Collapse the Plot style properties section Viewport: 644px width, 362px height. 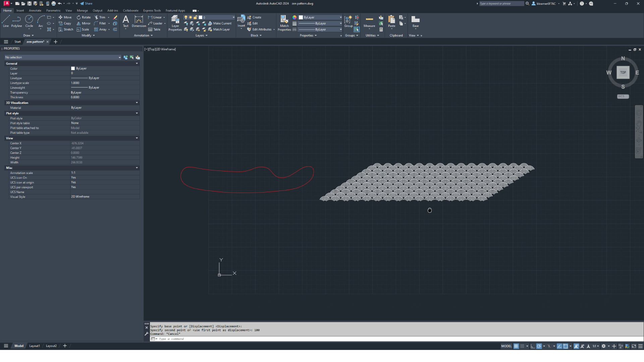137,113
